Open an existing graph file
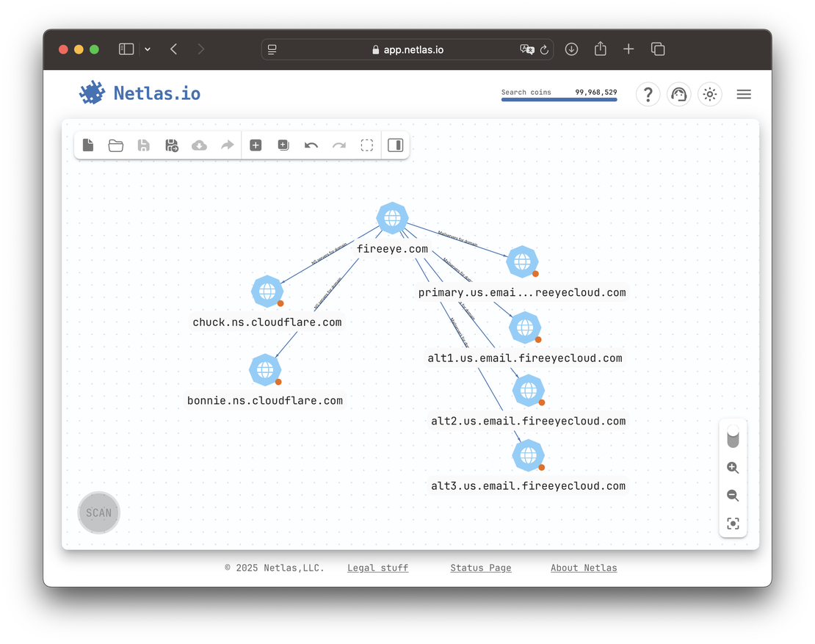Screen dimensions: 815x644 click(116, 145)
